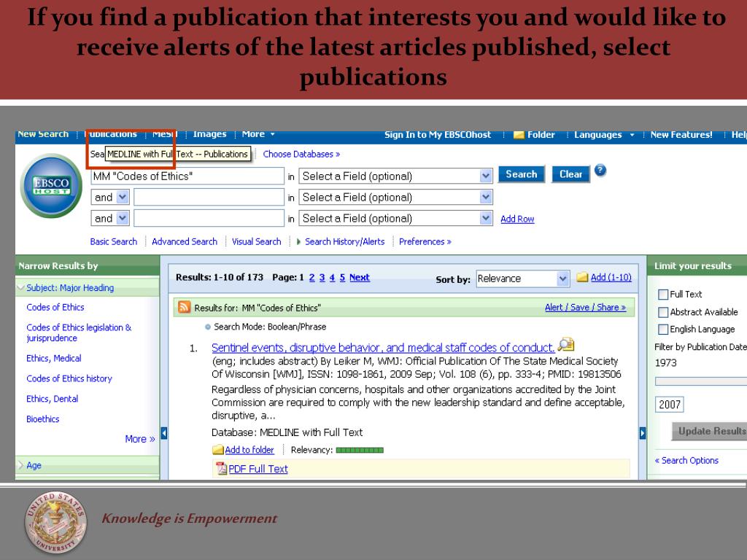Collapse left panel using blue arrow
The height and width of the screenshot is (560, 747).
click(x=164, y=433)
